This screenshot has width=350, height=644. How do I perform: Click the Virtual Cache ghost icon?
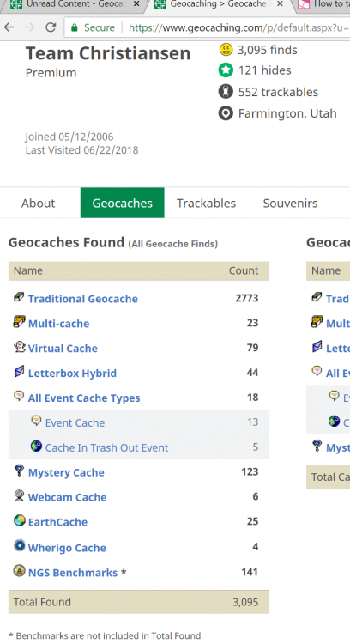(x=19, y=347)
